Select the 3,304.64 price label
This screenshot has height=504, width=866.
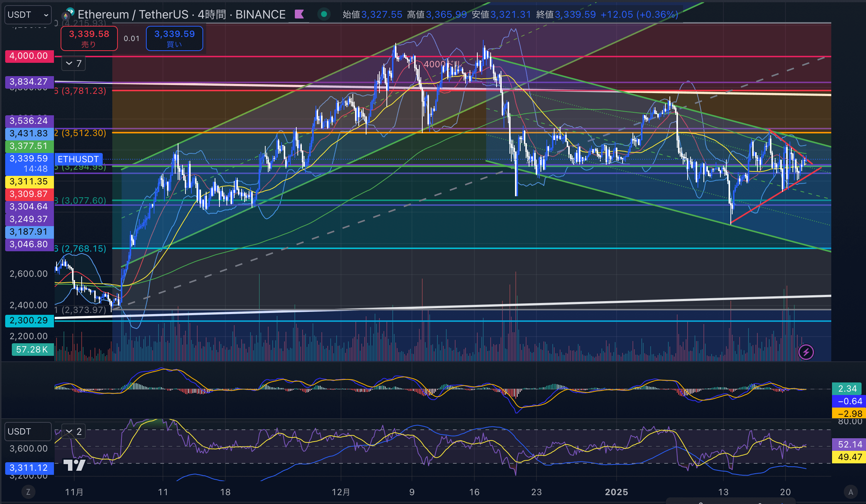tap(29, 207)
